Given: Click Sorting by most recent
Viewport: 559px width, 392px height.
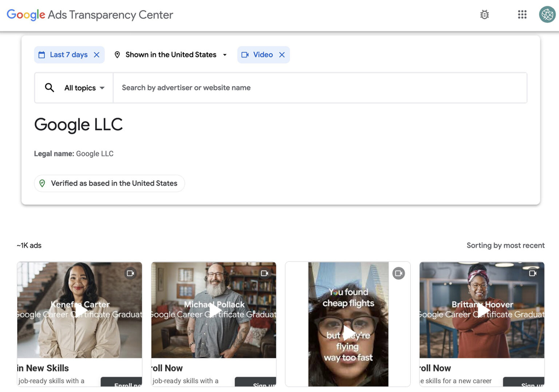Looking at the screenshot, I should click(x=506, y=245).
